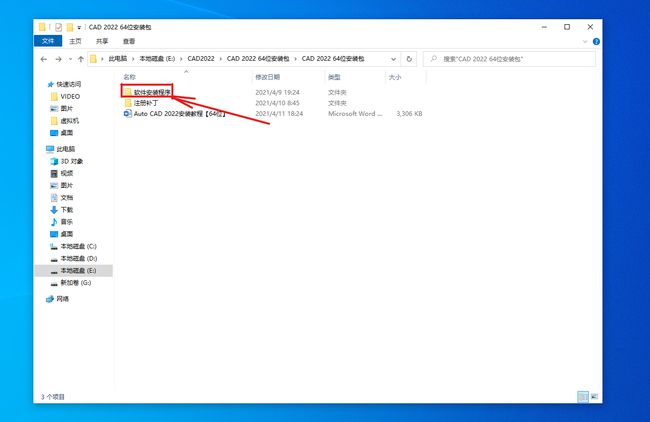Image resolution: width=650 pixels, height=422 pixels.
Task: Click date 2021/4/11 18:24
Action: tap(279, 114)
